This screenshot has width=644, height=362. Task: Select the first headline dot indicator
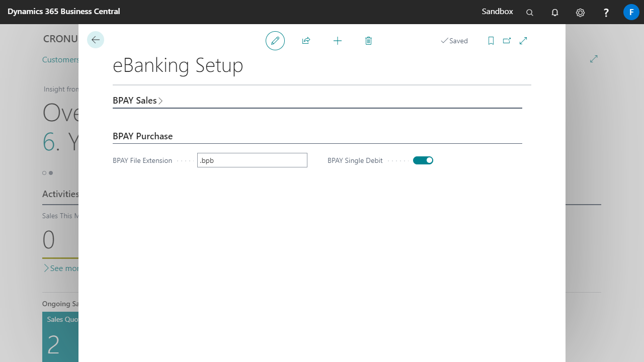44,173
